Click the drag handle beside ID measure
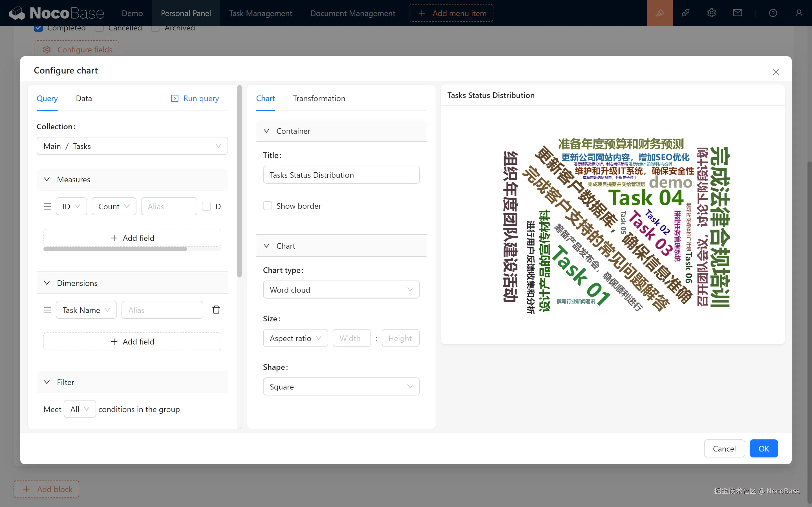Screen dimensions: 812x507 [47, 206]
